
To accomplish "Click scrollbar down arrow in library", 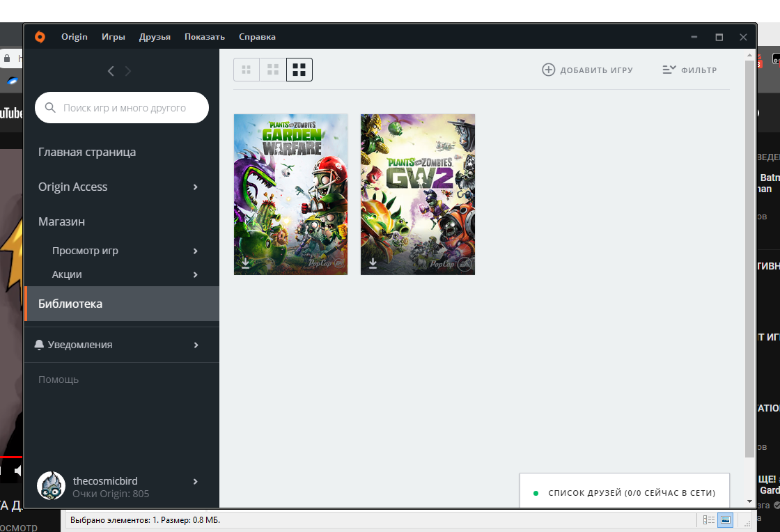I will click(x=749, y=501).
